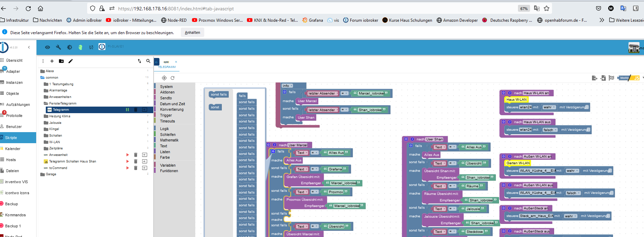Open the Node-RED bookmark

click(x=174, y=20)
